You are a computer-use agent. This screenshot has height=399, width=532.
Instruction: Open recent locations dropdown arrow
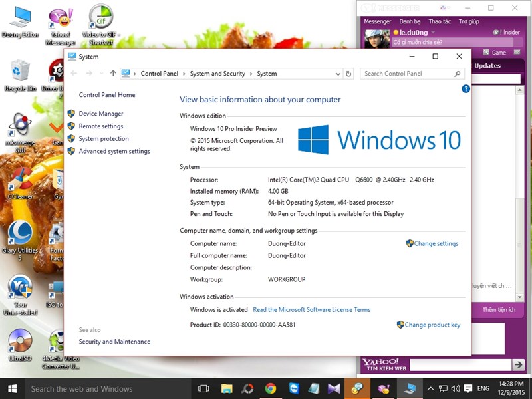coord(101,74)
